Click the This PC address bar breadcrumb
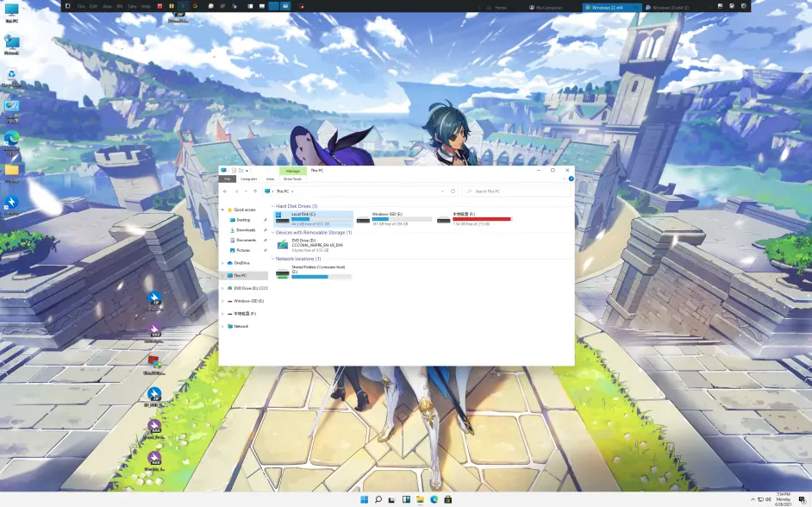The height and width of the screenshot is (507, 812). click(283, 191)
